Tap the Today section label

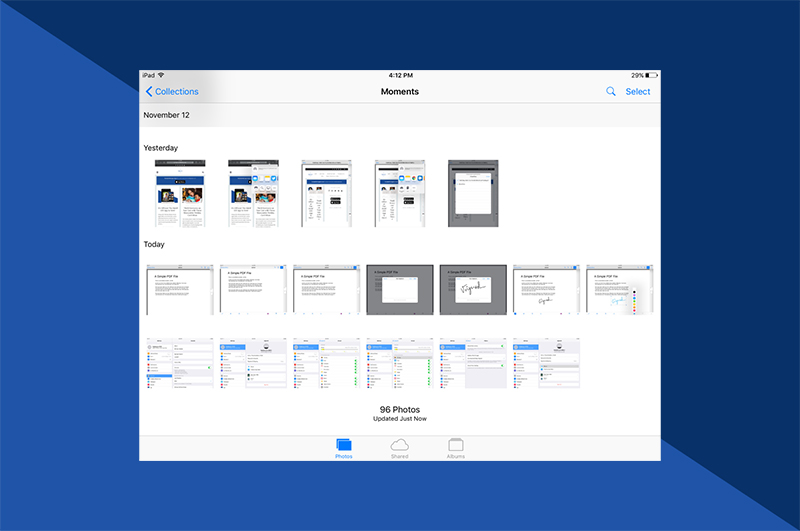pyautogui.click(x=154, y=244)
